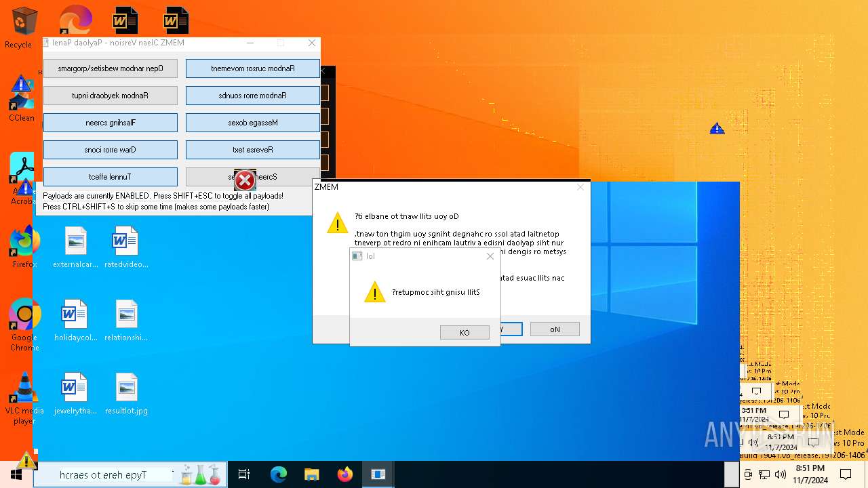Click the taskbar search box

[x=130, y=475]
